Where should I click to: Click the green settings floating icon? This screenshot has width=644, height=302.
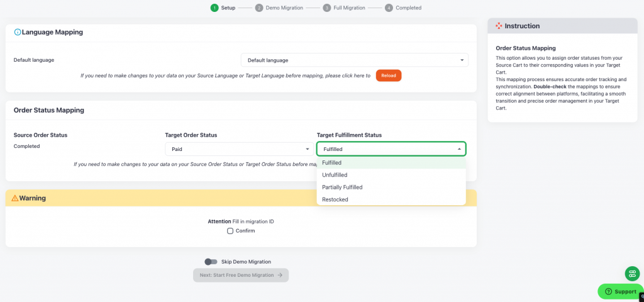click(631, 274)
